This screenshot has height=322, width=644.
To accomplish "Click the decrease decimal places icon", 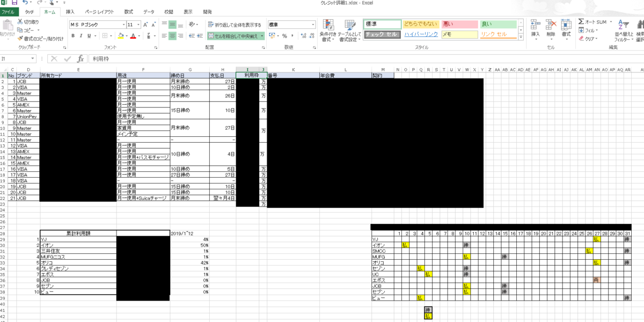I will (x=312, y=36).
